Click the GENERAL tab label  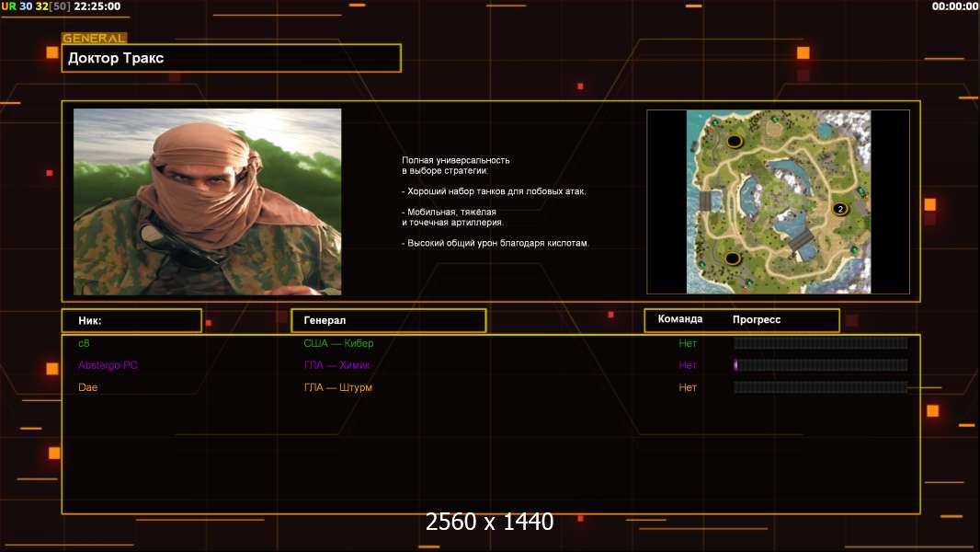click(x=94, y=39)
